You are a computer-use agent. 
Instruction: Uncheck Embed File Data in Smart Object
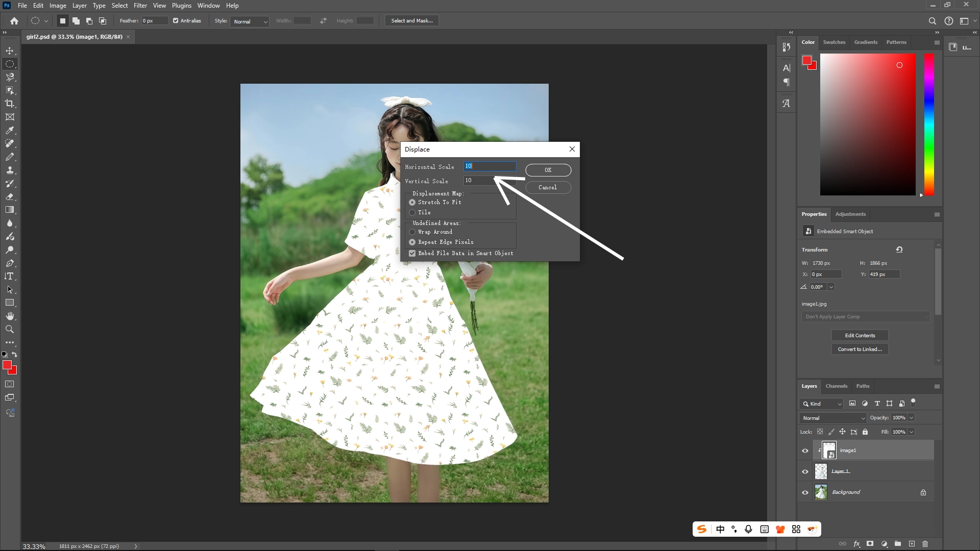pyautogui.click(x=412, y=253)
